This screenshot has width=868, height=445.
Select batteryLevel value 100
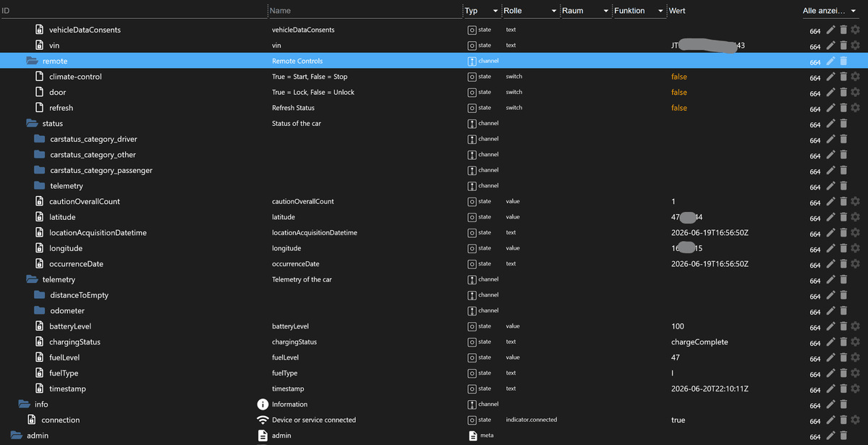(678, 326)
